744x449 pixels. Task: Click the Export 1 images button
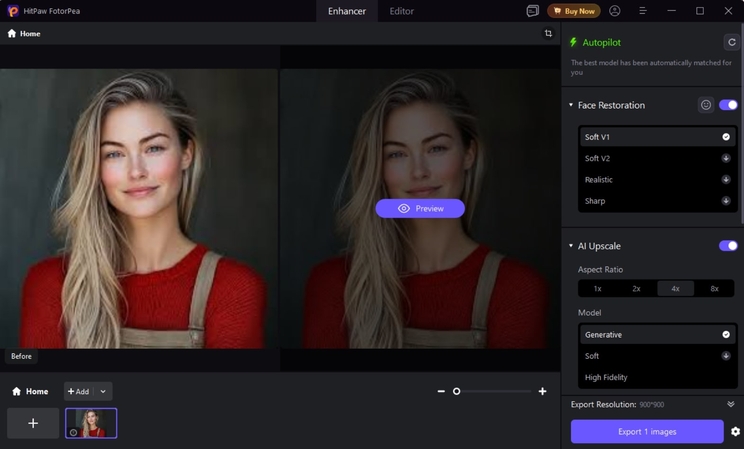click(646, 431)
